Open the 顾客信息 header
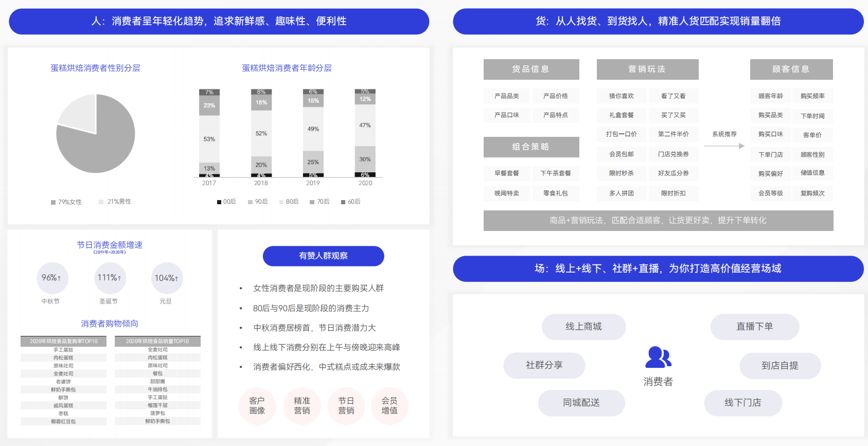868x446 pixels. pyautogui.click(x=791, y=69)
